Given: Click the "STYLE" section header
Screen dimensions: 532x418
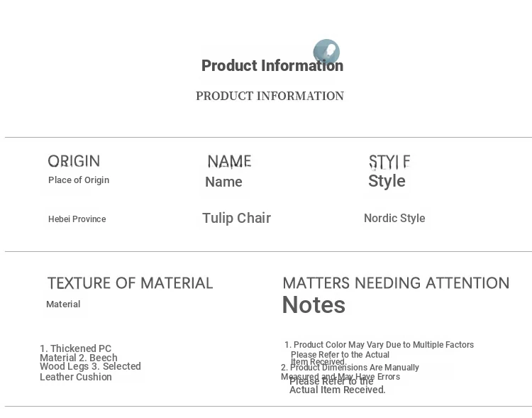Looking at the screenshot, I should tap(389, 162).
